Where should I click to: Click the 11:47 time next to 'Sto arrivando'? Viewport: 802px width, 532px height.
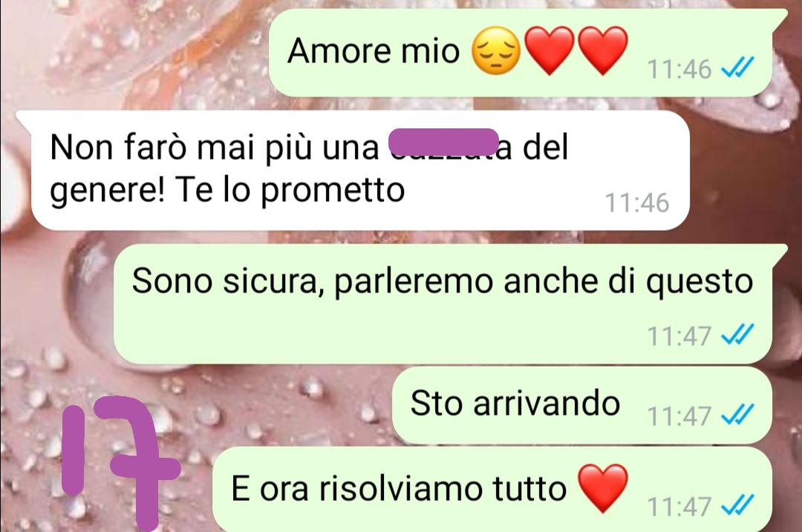(x=679, y=416)
